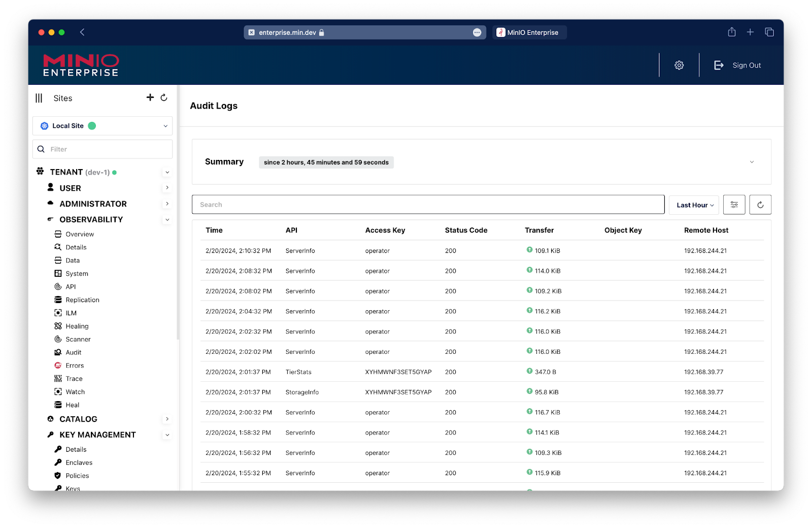Click into the audit logs Search field
The height and width of the screenshot is (528, 812).
tap(428, 205)
